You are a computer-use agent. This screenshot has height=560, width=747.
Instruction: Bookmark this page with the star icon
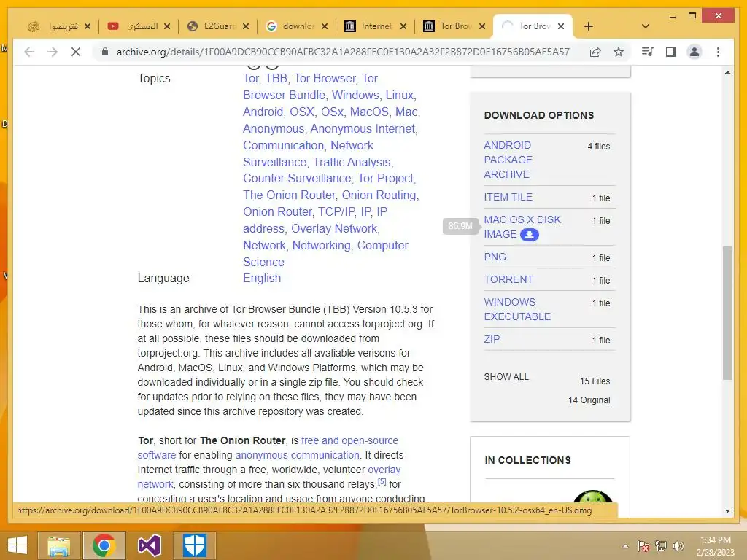(619, 52)
